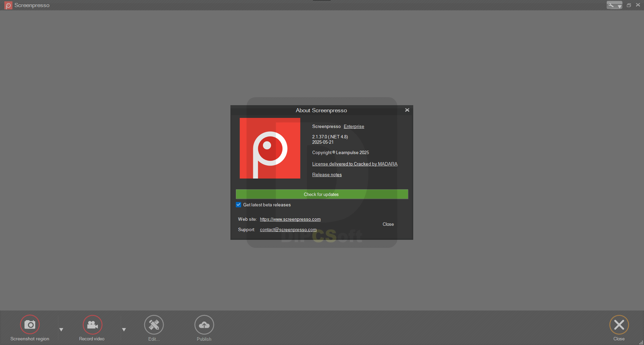The height and width of the screenshot is (345, 644).
Task: Open the Enterprise edition link
Action: [x=354, y=126]
